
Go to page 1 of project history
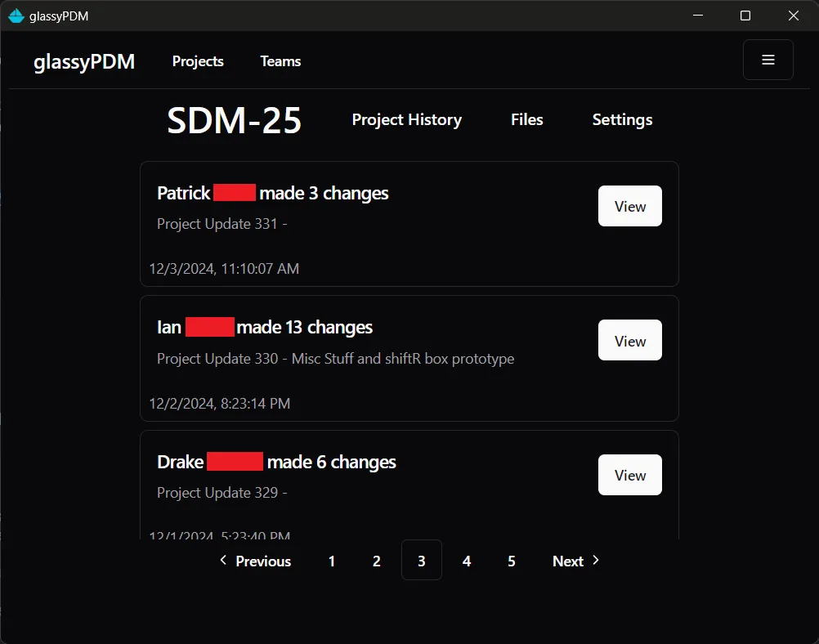331,561
